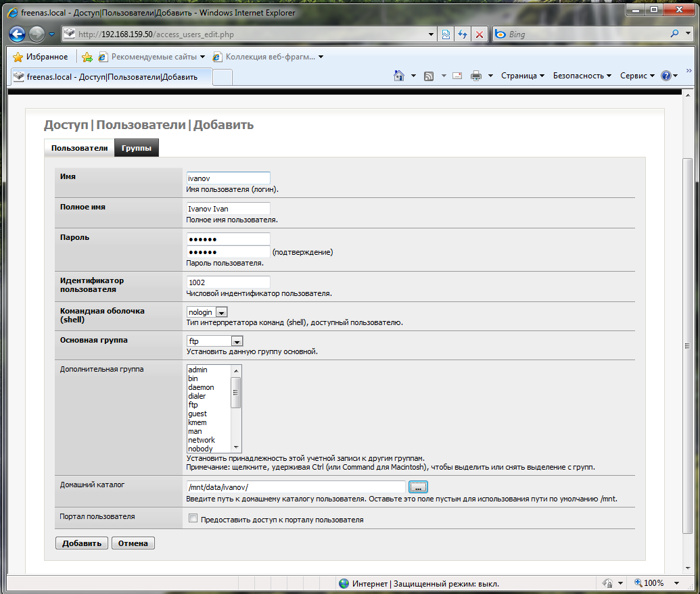This screenshot has width=700, height=594.
Task: Open Коллекция веб-фрагм... favorites link
Action: pyautogui.click(x=267, y=57)
